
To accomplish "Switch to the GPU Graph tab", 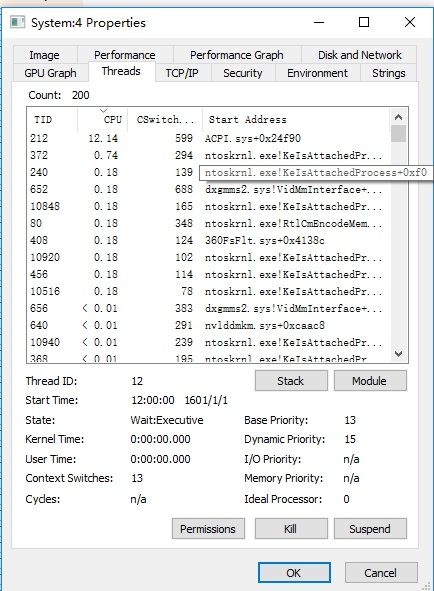I will [51, 73].
